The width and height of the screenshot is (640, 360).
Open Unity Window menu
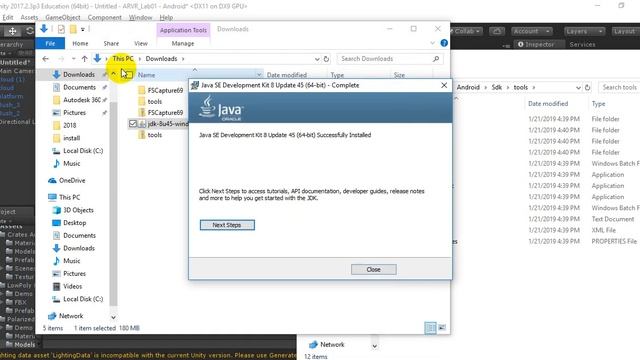coord(140,18)
